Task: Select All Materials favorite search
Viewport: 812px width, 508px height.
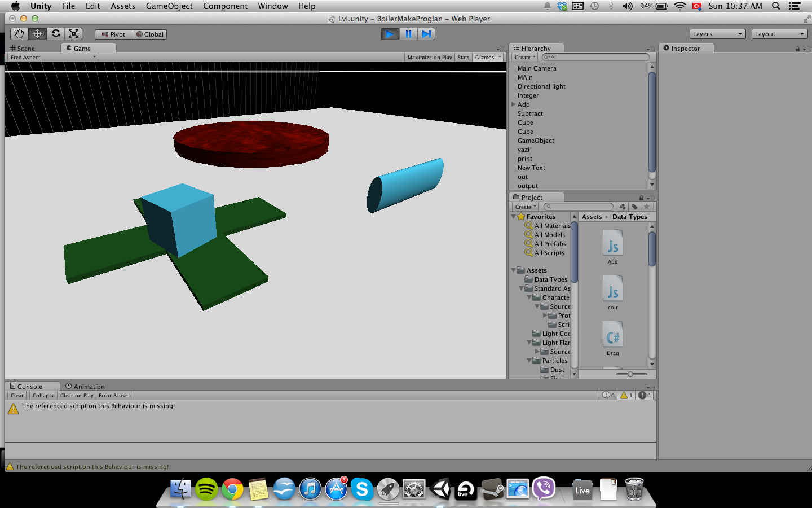Action: pyautogui.click(x=547, y=226)
